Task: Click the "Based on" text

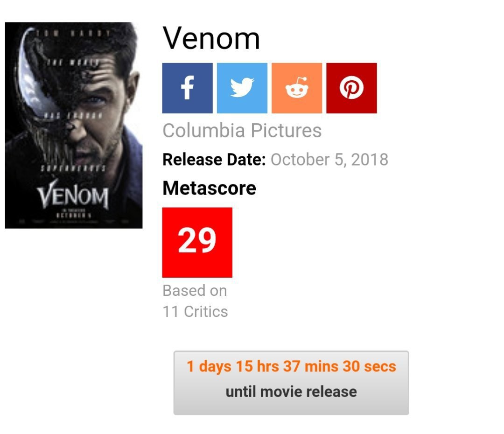Action: click(195, 291)
